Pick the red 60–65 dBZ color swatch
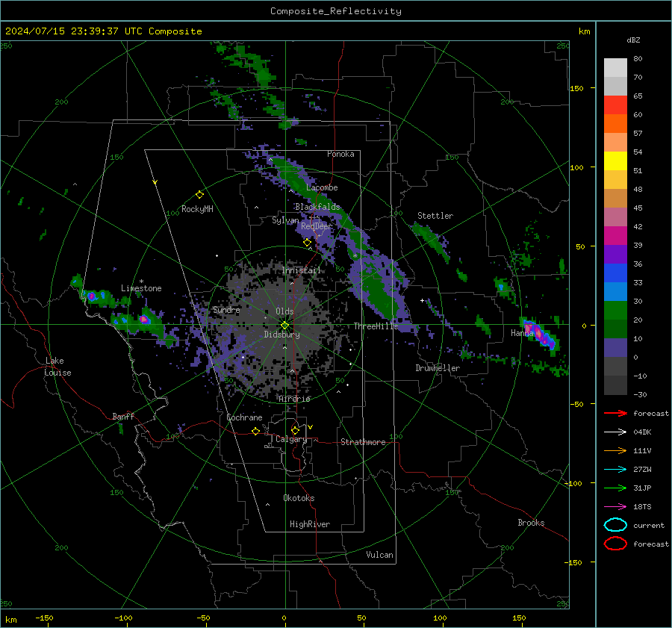Image resolution: width=672 pixels, height=628 pixels. [615, 105]
